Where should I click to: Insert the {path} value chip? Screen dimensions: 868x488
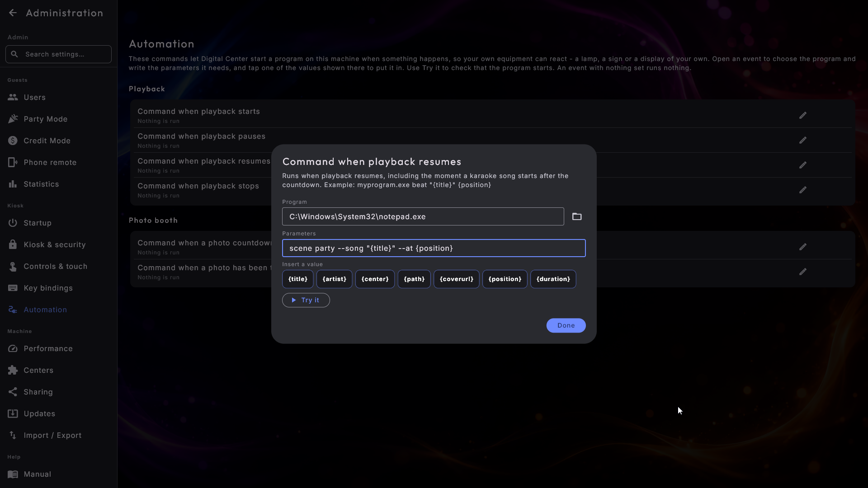[x=414, y=279]
